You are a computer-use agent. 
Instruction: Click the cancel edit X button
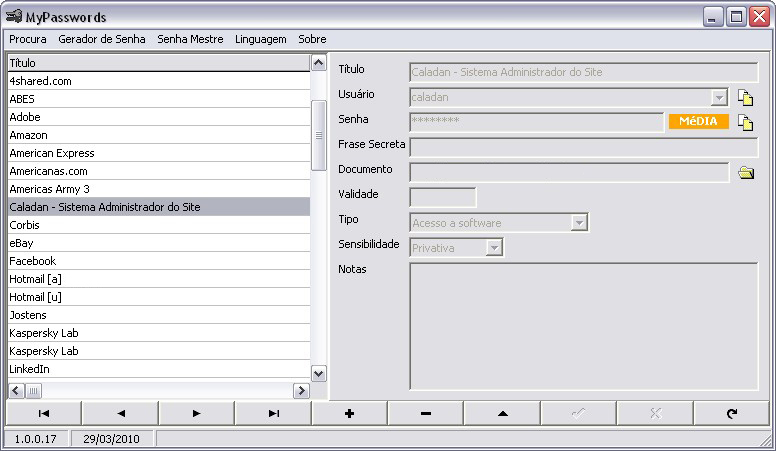click(x=655, y=413)
